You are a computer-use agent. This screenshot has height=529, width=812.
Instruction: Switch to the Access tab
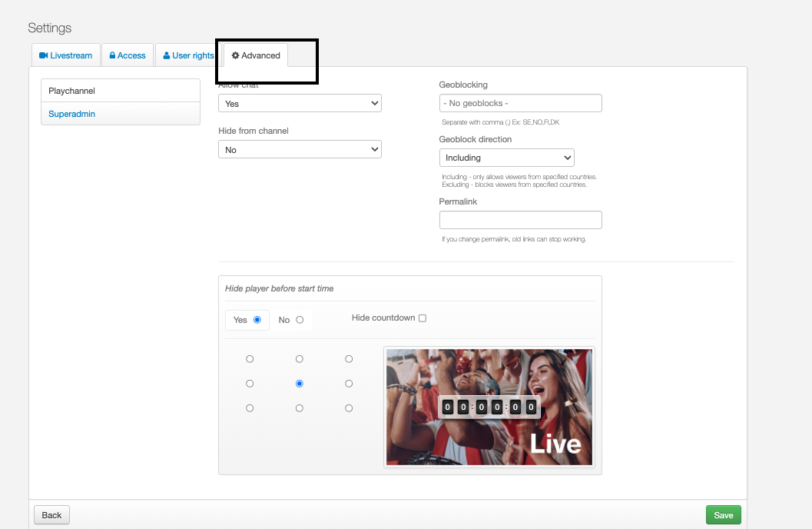pos(128,55)
